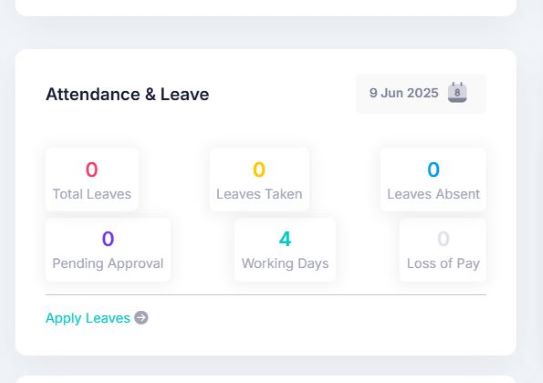This screenshot has height=383, width=543.
Task: Select the 9 Jun 2025 date field
Action: coord(421,93)
